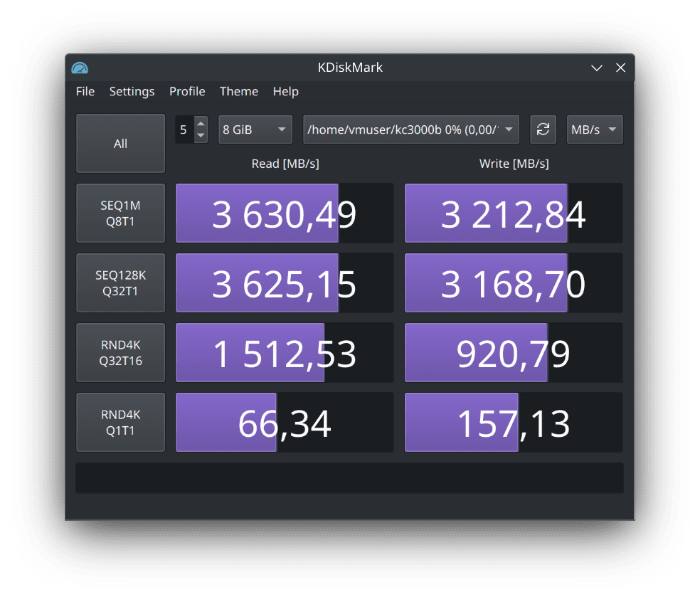Click the Read [MB/s] column header
The width and height of the screenshot is (700, 597).
tap(285, 164)
